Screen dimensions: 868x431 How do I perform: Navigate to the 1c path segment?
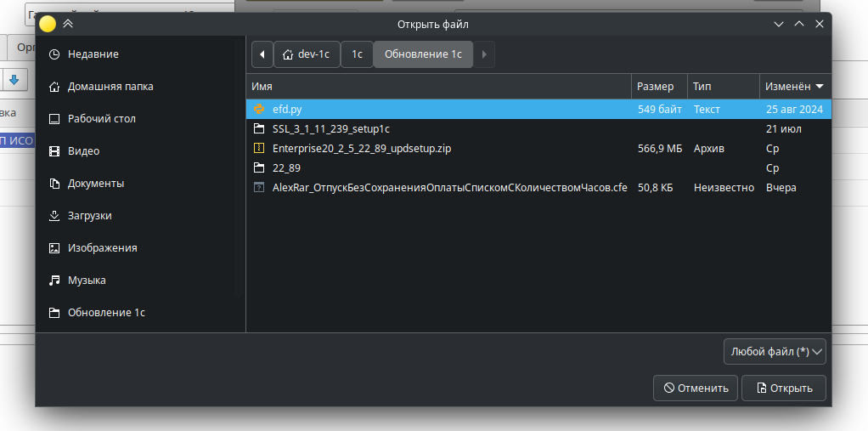357,54
